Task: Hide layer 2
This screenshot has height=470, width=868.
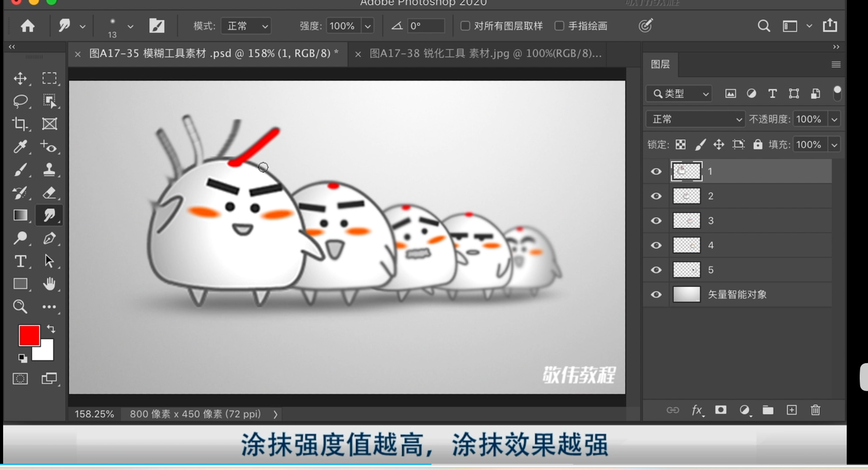Action: 656,196
